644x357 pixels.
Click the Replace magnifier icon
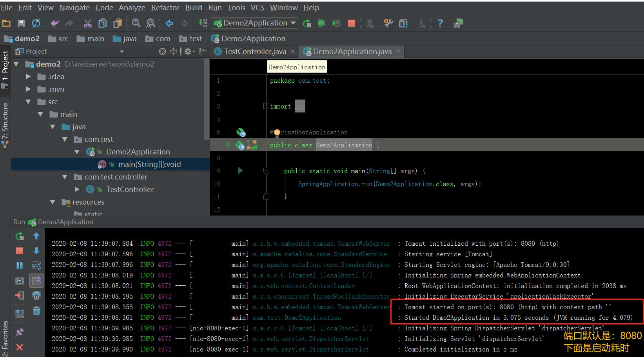[151, 23]
